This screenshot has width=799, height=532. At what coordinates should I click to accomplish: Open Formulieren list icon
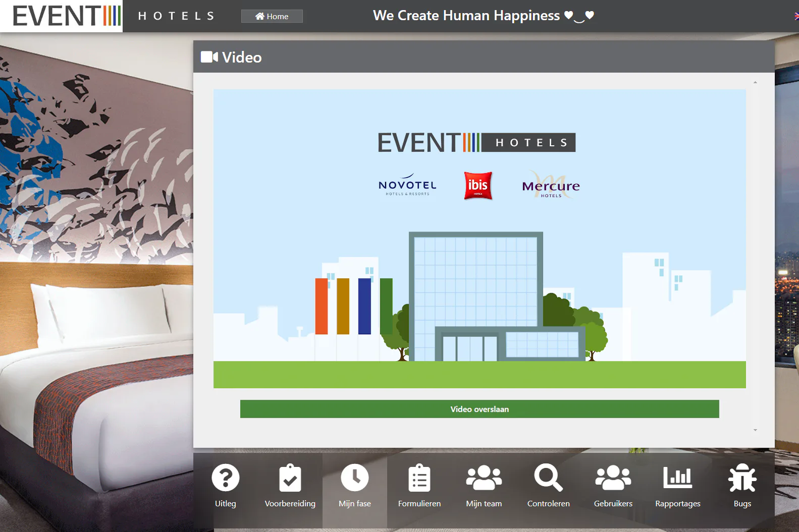pyautogui.click(x=419, y=478)
